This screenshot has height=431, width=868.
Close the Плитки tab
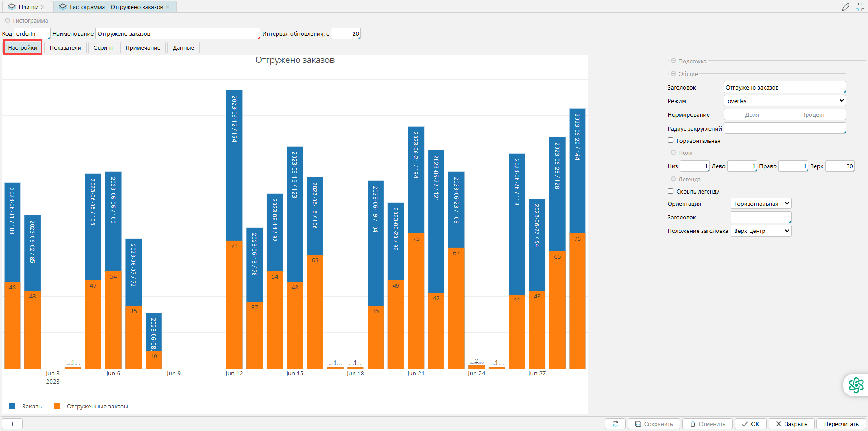43,7
